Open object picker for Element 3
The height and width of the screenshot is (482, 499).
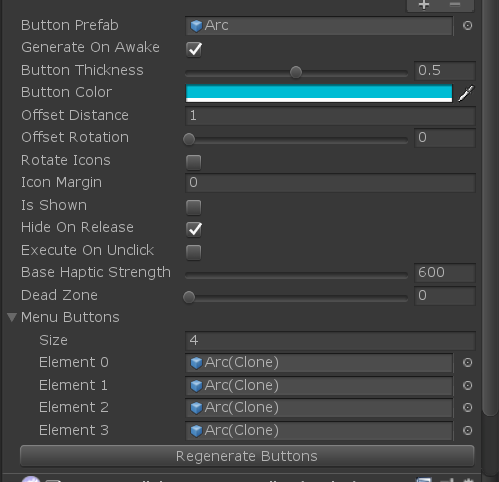click(x=467, y=430)
